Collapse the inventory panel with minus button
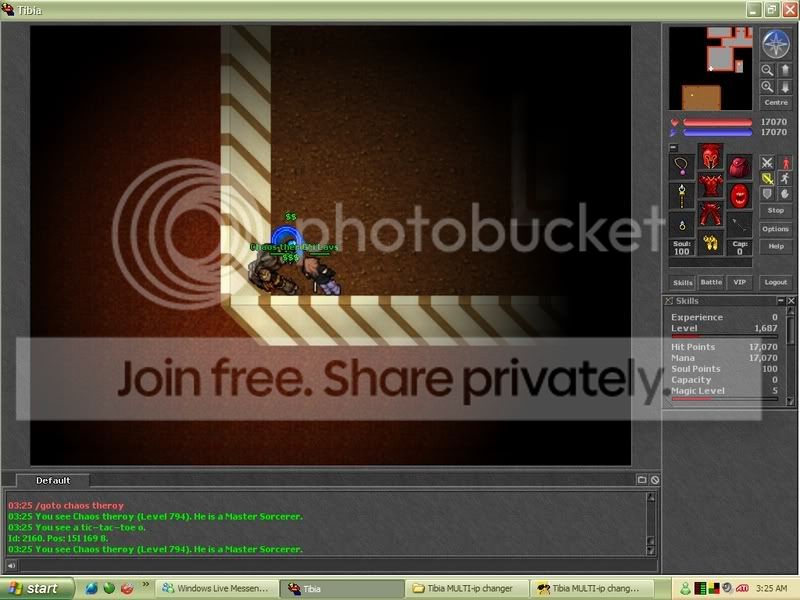Image resolution: width=800 pixels, height=600 pixels. pyautogui.click(x=673, y=147)
